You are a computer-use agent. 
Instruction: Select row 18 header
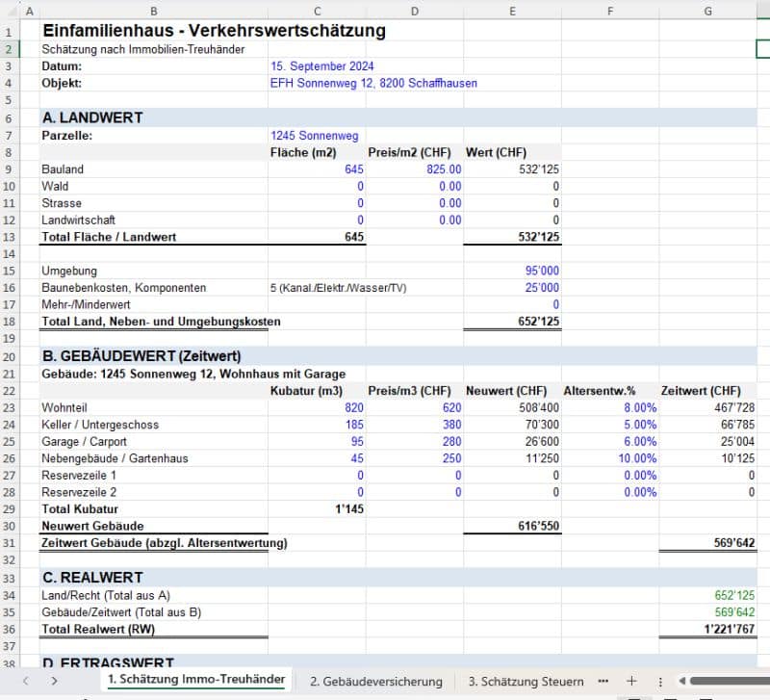[x=10, y=322]
